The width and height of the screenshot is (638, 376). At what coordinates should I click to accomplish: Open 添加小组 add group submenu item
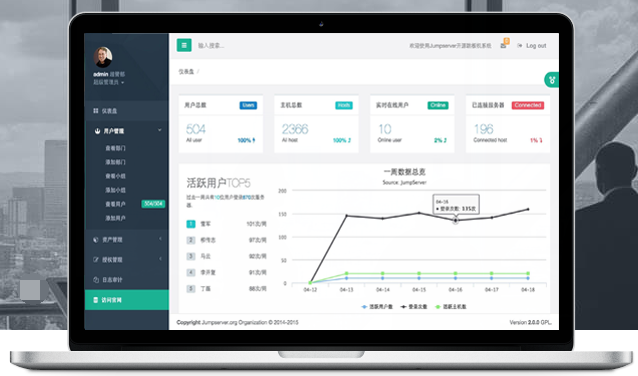[x=116, y=190]
